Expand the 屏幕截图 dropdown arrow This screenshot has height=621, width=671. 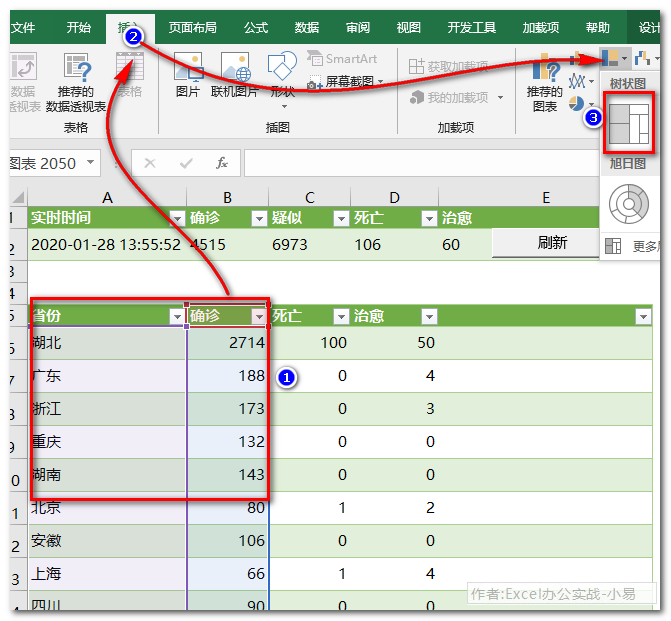click(380, 81)
